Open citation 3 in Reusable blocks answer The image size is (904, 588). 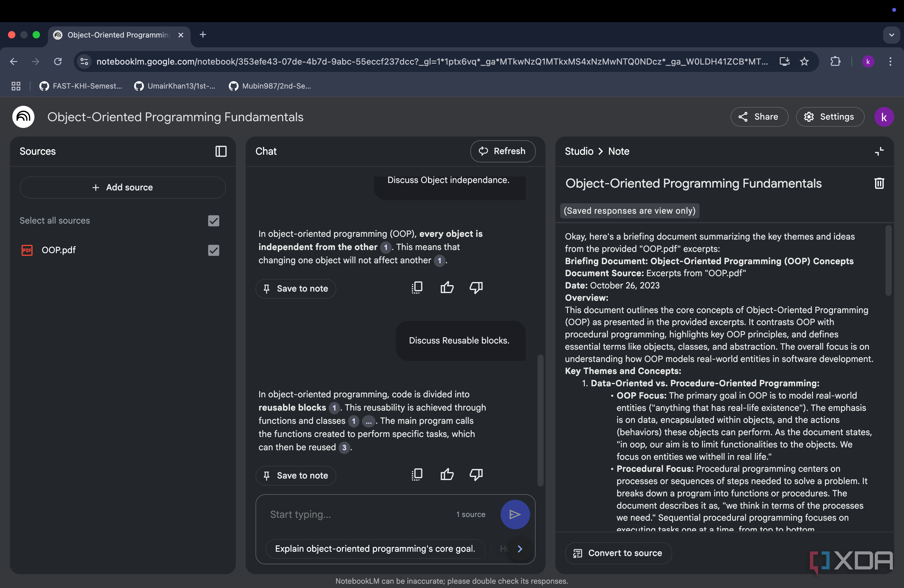click(344, 447)
